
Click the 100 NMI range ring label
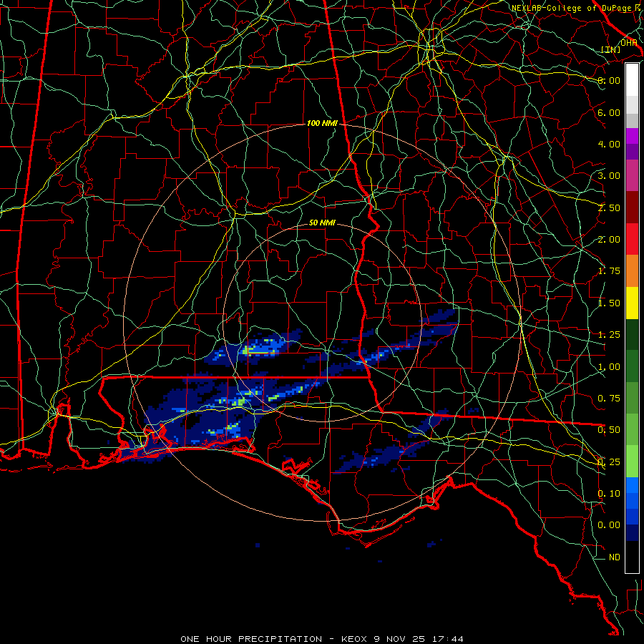tap(322, 123)
